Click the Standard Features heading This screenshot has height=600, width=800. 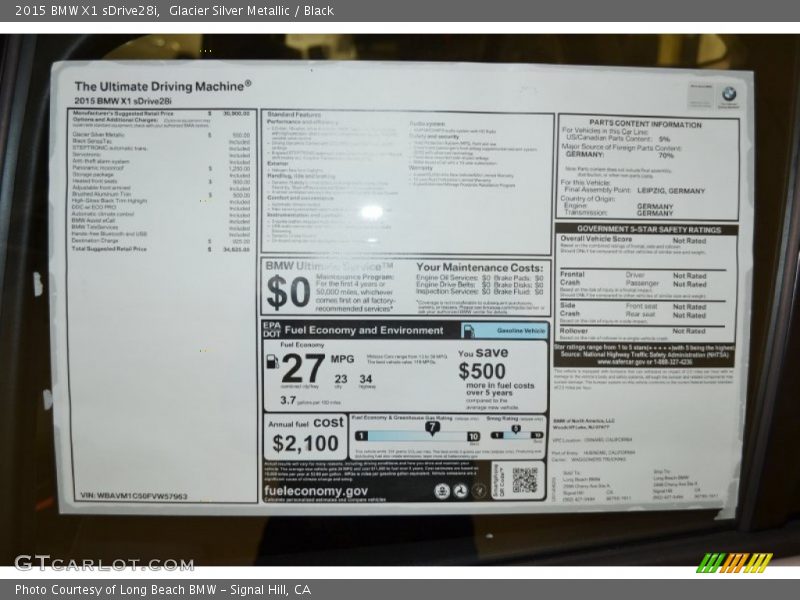click(x=294, y=115)
